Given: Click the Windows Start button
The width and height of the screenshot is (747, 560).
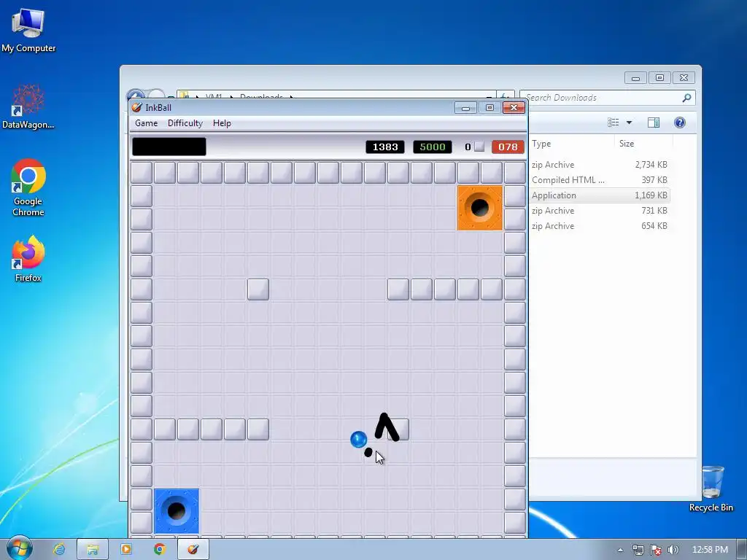Looking at the screenshot, I should (19, 548).
